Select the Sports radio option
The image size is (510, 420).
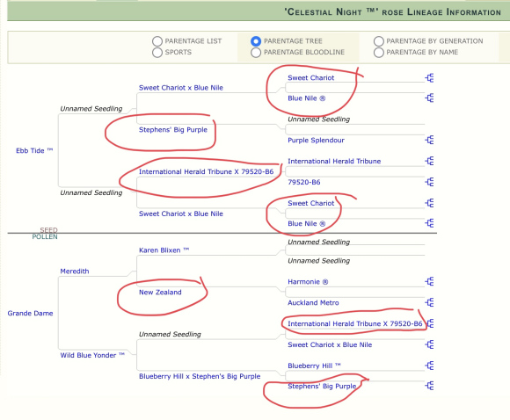[x=157, y=53]
